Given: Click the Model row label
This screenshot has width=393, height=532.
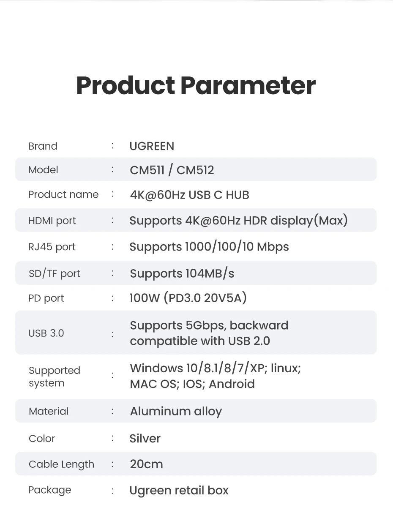Looking at the screenshot, I should click(43, 170).
